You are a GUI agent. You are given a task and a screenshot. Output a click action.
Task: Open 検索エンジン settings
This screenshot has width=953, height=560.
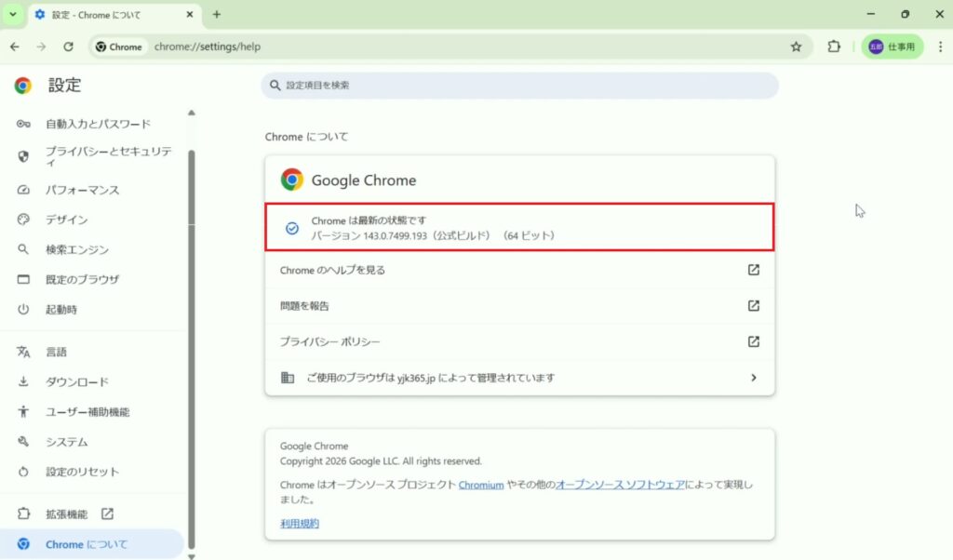click(x=77, y=249)
